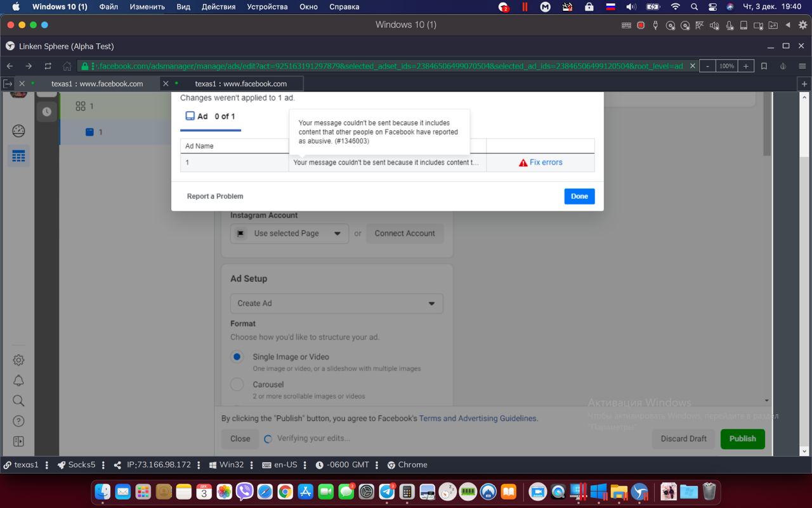This screenshot has height=508, width=812.
Task: Click the USB icon in VM toolbar
Action: (x=655, y=25)
